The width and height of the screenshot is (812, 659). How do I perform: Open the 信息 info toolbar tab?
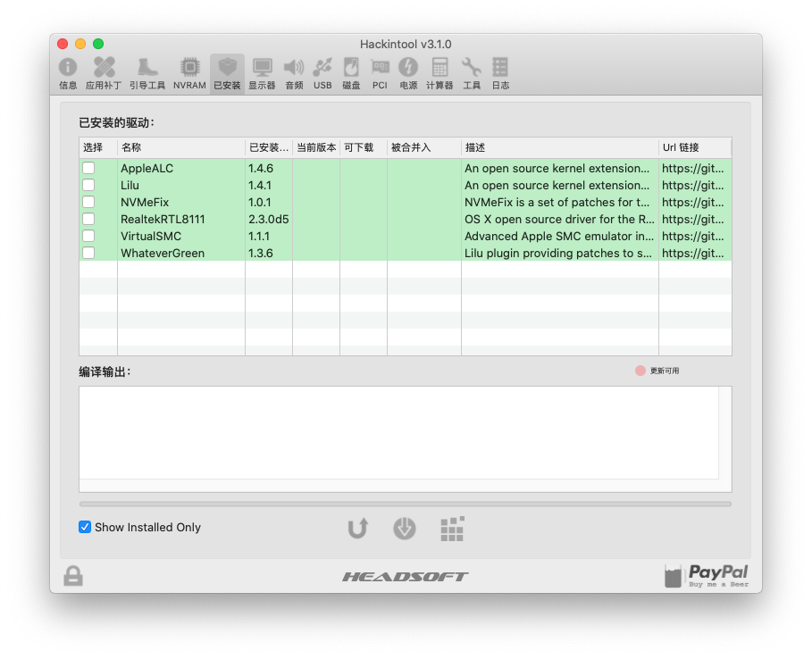68,73
